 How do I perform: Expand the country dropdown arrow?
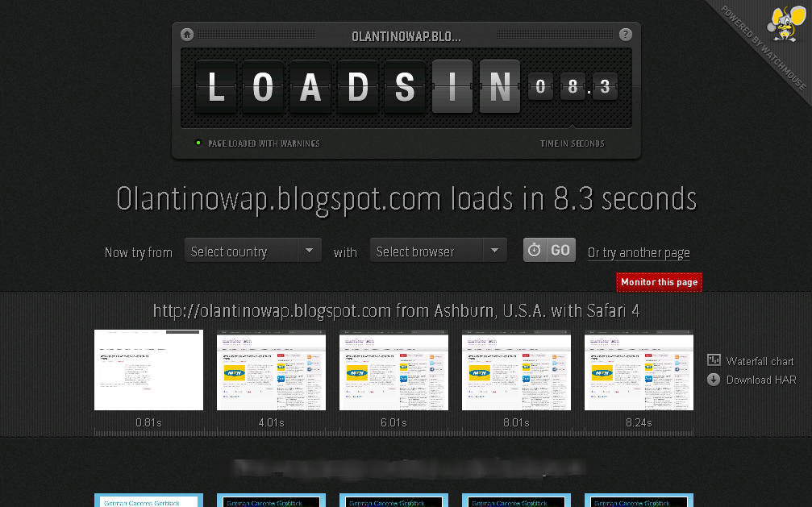click(x=309, y=251)
